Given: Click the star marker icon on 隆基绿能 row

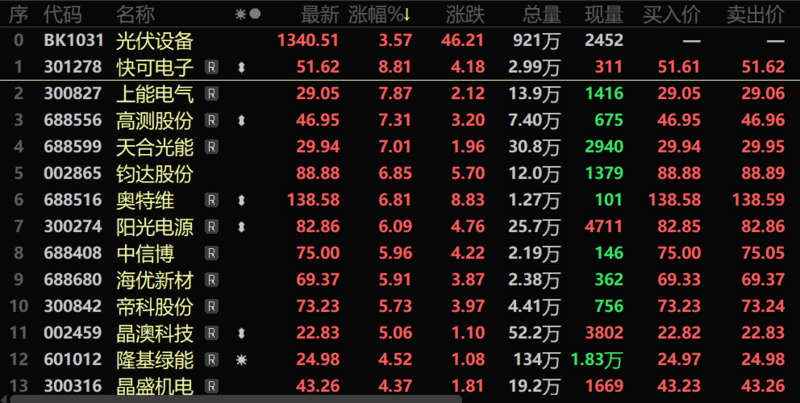Looking at the screenshot, I should (x=241, y=360).
